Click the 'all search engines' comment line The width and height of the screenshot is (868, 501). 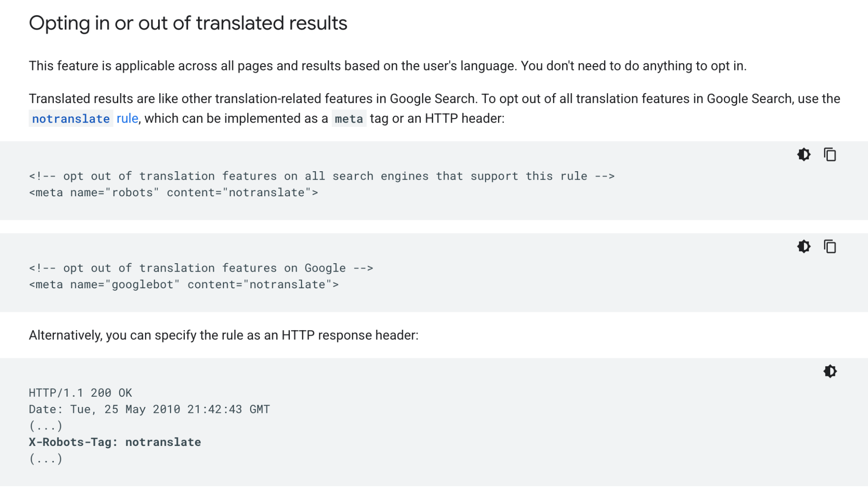click(321, 176)
